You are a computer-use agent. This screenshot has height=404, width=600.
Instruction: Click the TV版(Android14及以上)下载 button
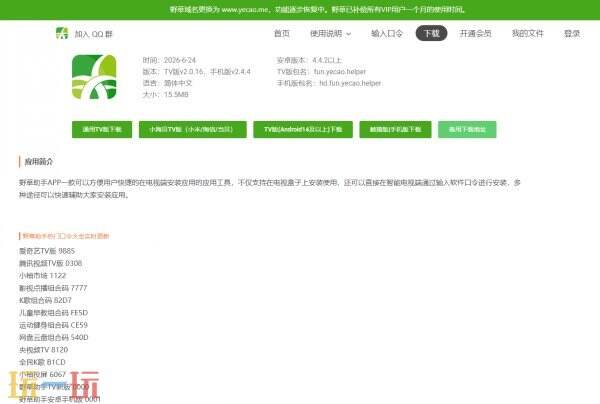click(303, 129)
